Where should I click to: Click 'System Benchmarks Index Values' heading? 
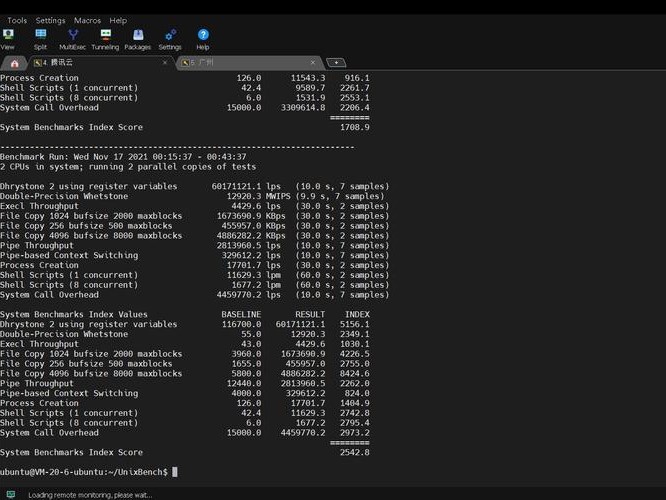tap(74, 314)
